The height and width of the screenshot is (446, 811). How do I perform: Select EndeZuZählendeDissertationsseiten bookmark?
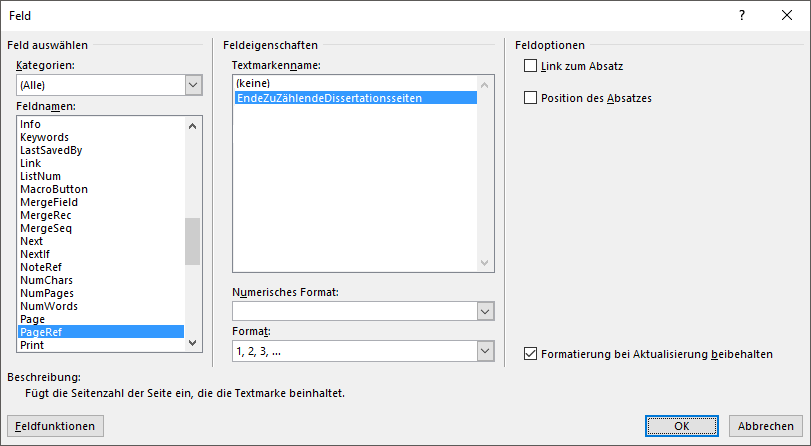pyautogui.click(x=329, y=98)
